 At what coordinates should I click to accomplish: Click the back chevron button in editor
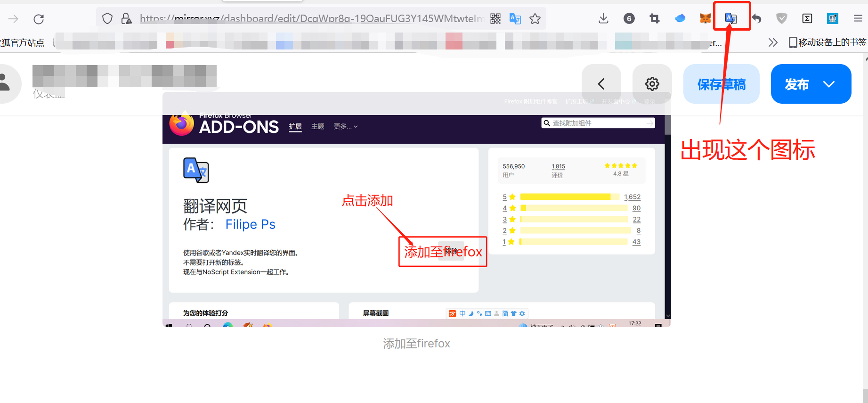click(x=601, y=84)
